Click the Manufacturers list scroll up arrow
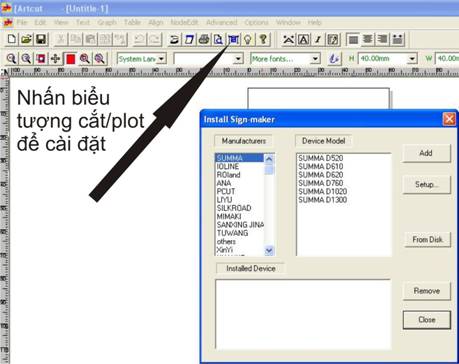The image size is (459, 364). [x=269, y=159]
